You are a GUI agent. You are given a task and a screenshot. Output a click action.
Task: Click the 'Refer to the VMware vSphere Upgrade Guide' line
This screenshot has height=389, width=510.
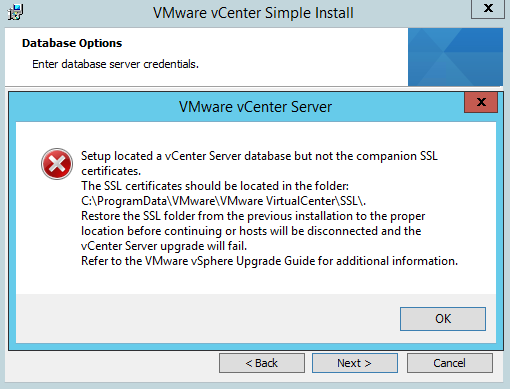[x=269, y=261]
